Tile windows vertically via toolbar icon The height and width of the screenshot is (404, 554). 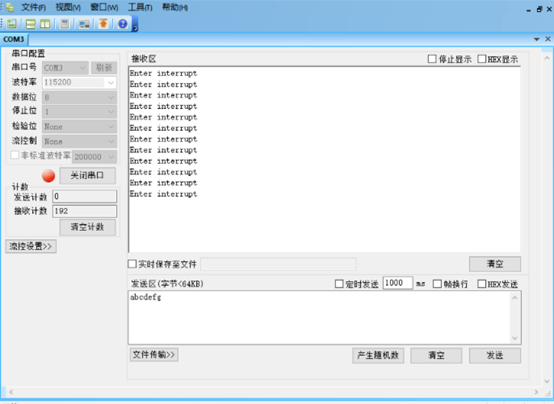click(45, 24)
